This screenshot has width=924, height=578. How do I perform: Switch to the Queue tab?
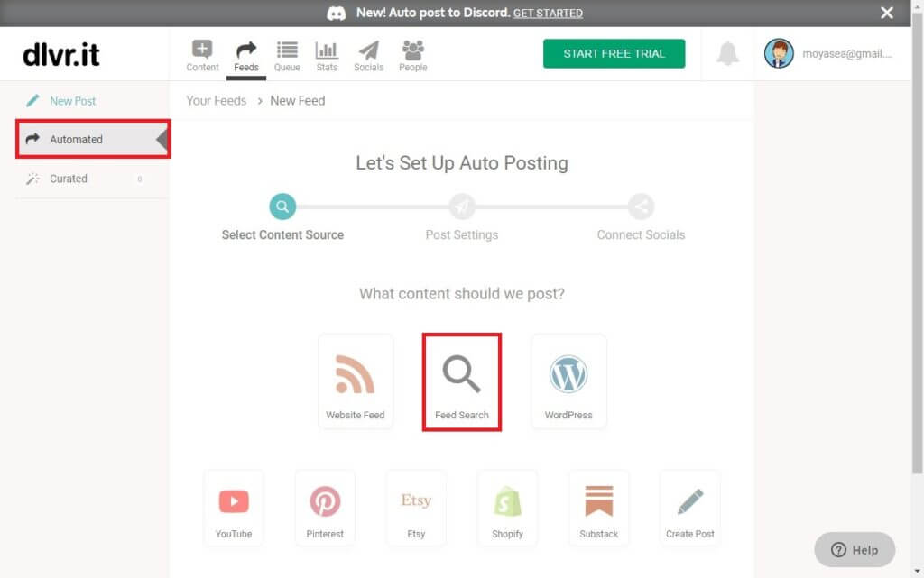coord(287,55)
